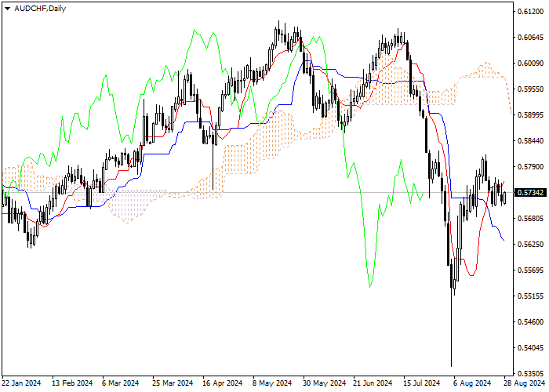Click the 0.55695 price axis label
The image size is (549, 392).
tap(530, 270)
